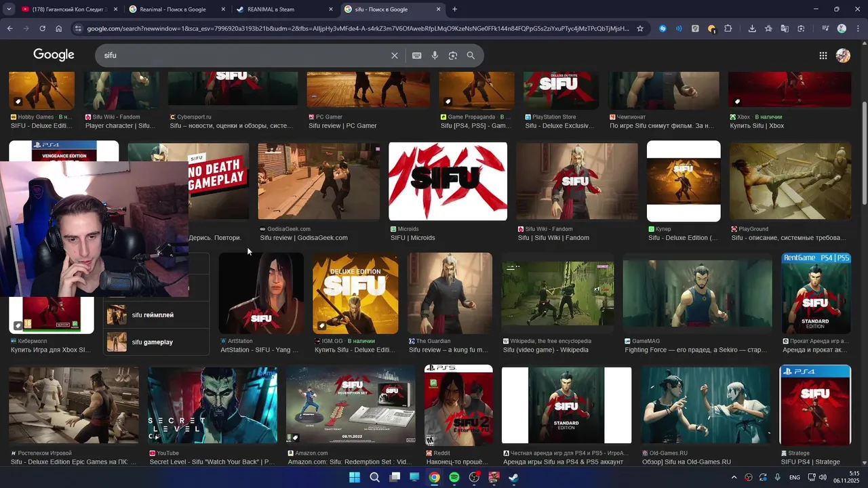
Task: Open the browser home page
Action: (58, 28)
